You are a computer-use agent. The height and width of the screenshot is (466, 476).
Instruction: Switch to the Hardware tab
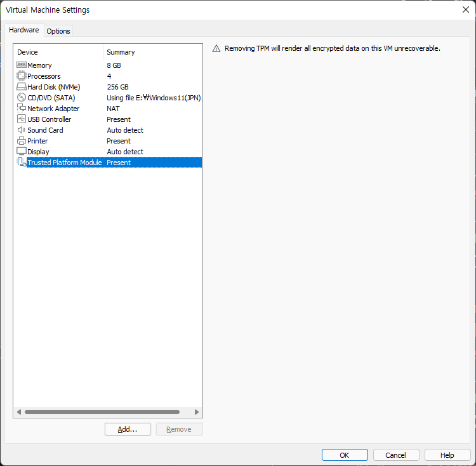click(24, 30)
